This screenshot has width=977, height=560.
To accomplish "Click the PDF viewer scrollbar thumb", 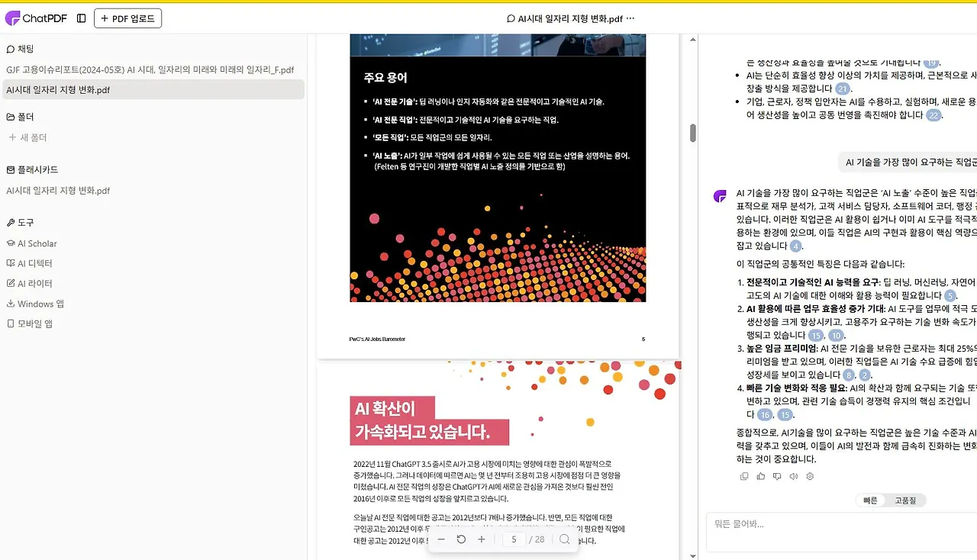I will pos(693,133).
